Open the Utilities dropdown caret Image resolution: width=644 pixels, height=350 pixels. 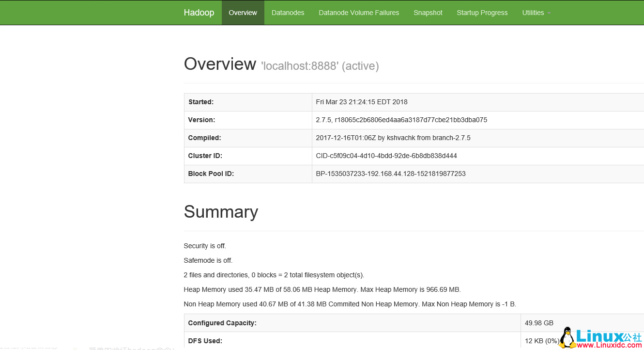point(549,13)
